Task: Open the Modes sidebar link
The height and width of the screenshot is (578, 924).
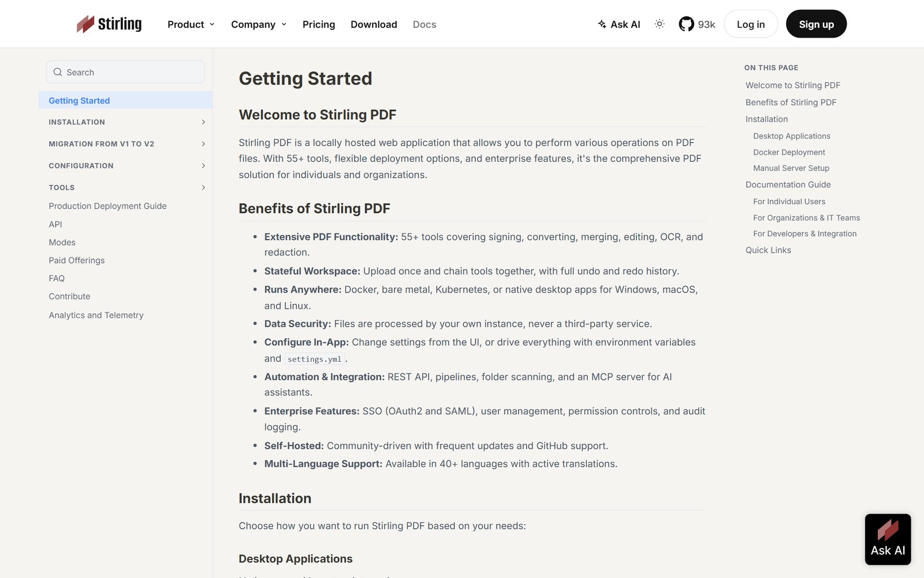Action: [x=62, y=242]
